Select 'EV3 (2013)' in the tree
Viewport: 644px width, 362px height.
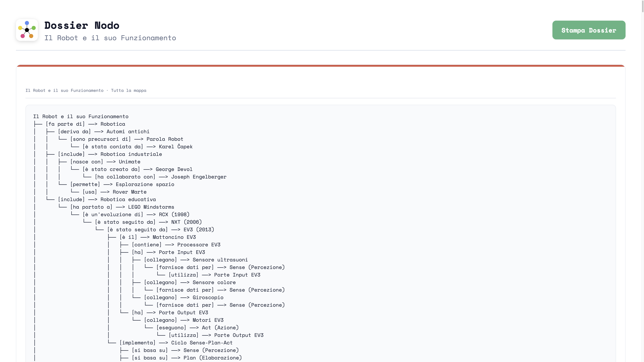[x=199, y=230]
